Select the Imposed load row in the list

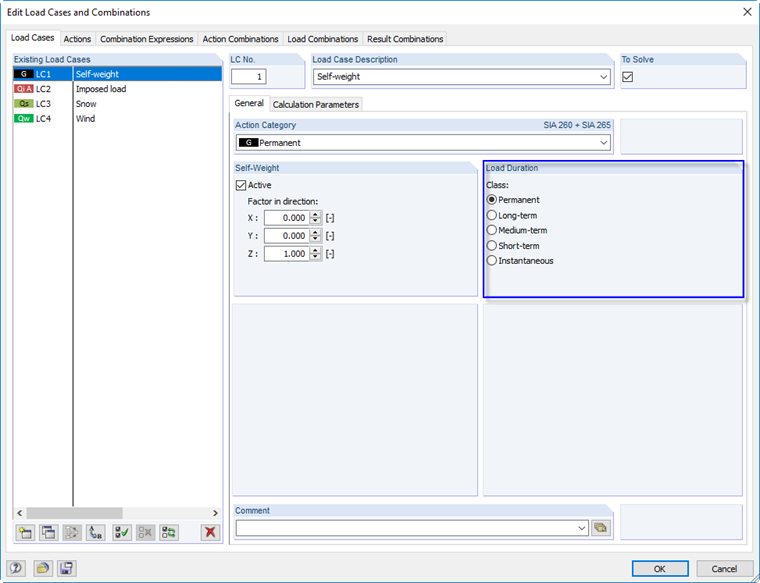[x=118, y=89]
